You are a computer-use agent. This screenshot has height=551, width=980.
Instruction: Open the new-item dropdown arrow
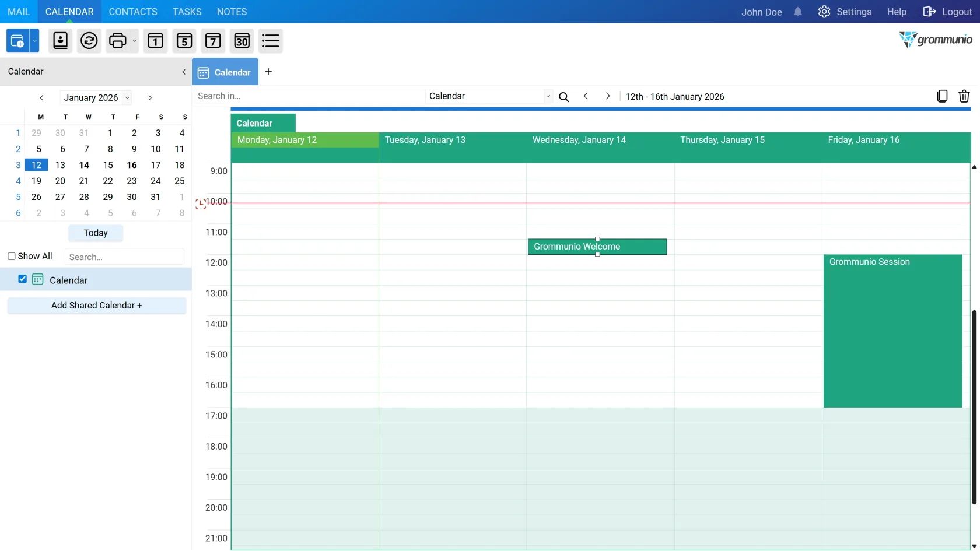point(34,41)
